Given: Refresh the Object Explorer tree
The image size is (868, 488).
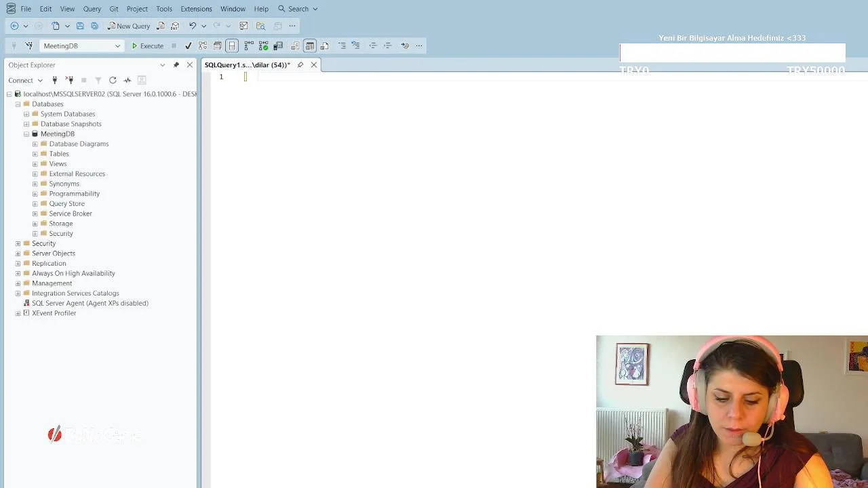Looking at the screenshot, I should pos(113,80).
